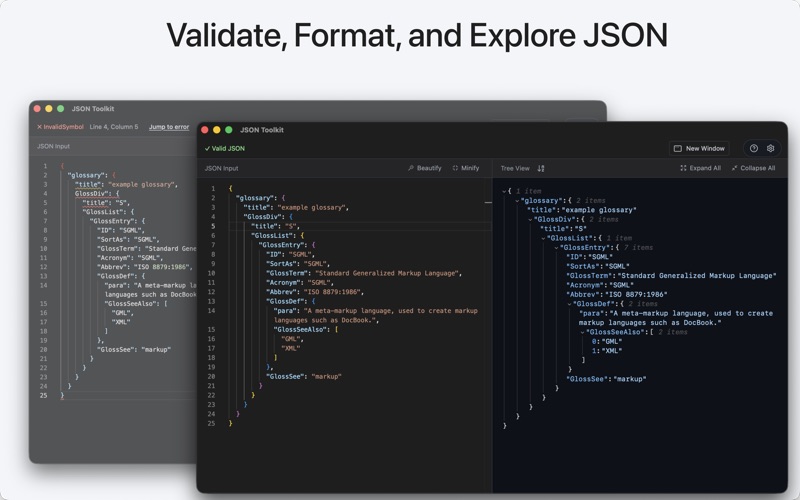Image resolution: width=800 pixels, height=500 pixels.
Task: Select "Abbrev":"ISO 8879:1986" tree row
Action: [x=617, y=294]
